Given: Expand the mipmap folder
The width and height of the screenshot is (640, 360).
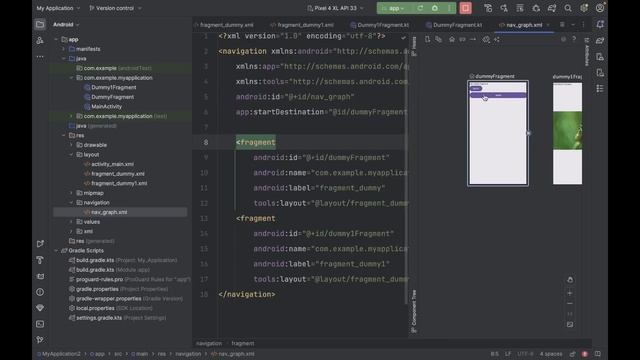Looking at the screenshot, I should click(x=71, y=193).
